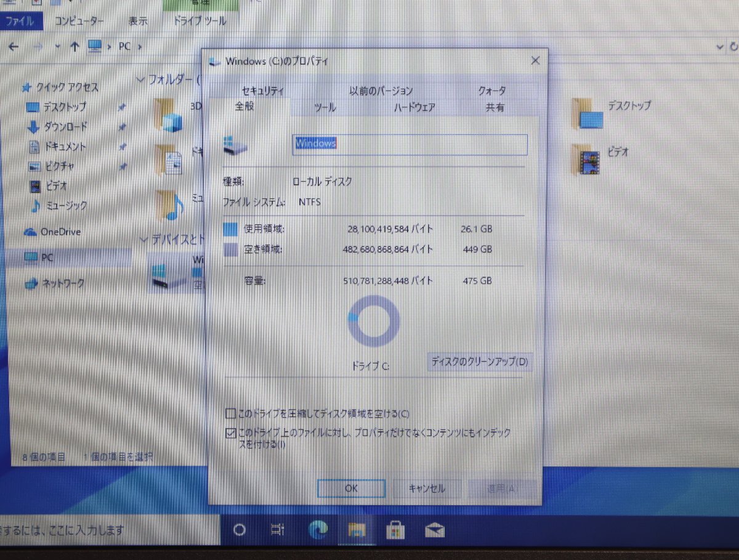Screen dimensions: 739x560
Task: Click the download arrow icon beside ダウンロード
Action: click(34, 127)
